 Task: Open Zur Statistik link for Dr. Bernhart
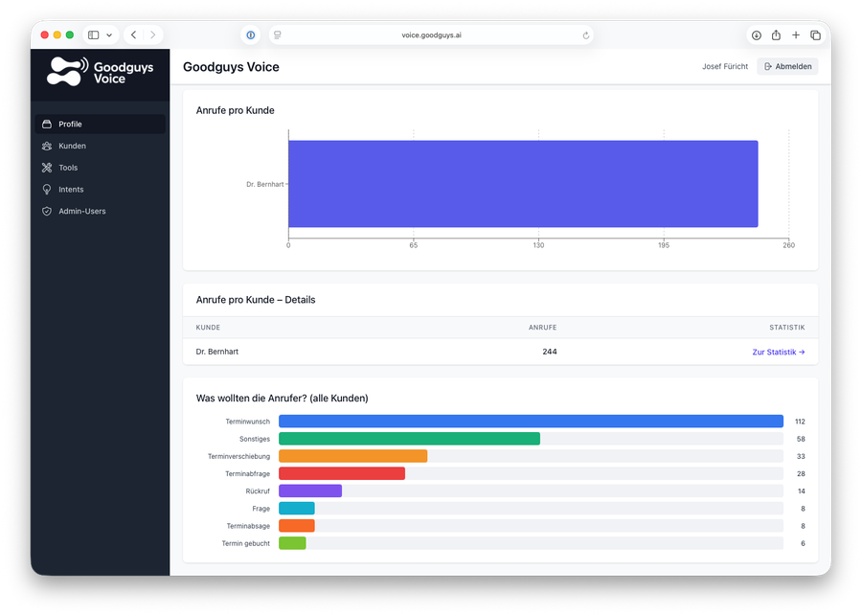[778, 352]
